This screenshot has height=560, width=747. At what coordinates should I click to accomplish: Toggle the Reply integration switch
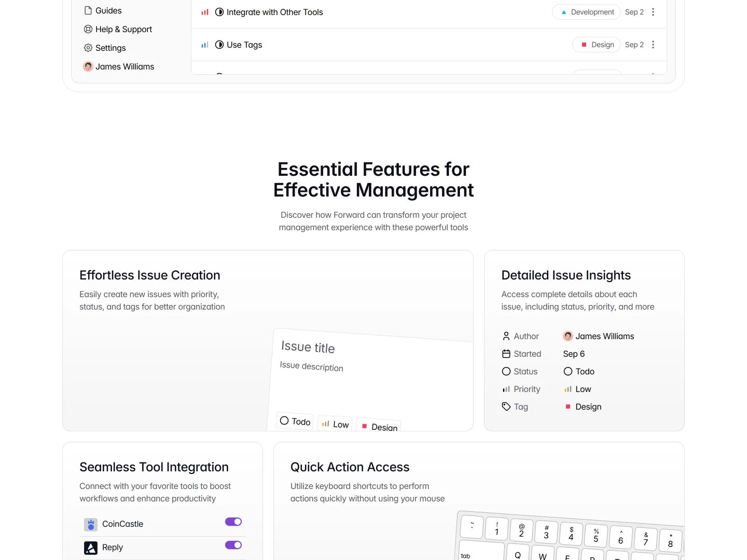233,545
